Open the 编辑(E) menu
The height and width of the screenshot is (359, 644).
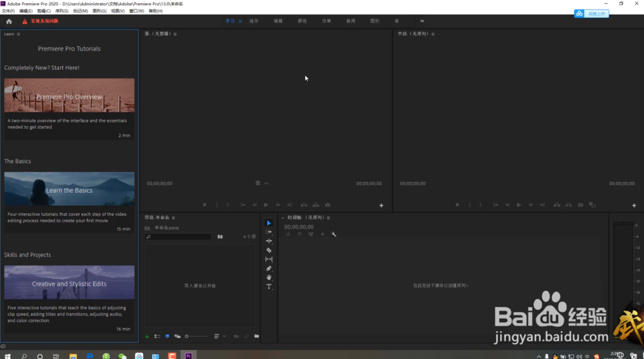click(x=26, y=11)
